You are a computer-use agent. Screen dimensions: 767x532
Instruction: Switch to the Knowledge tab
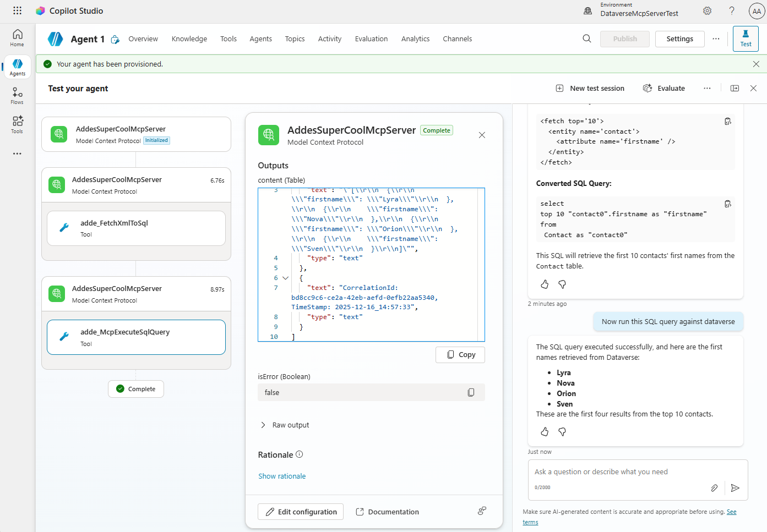pos(189,39)
